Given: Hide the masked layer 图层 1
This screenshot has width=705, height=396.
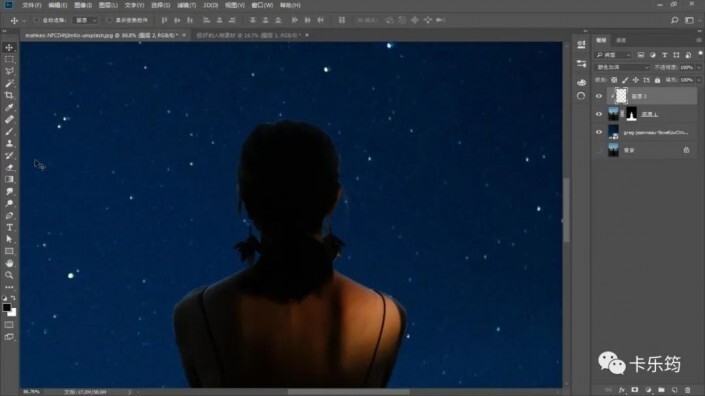Looking at the screenshot, I should coord(599,114).
